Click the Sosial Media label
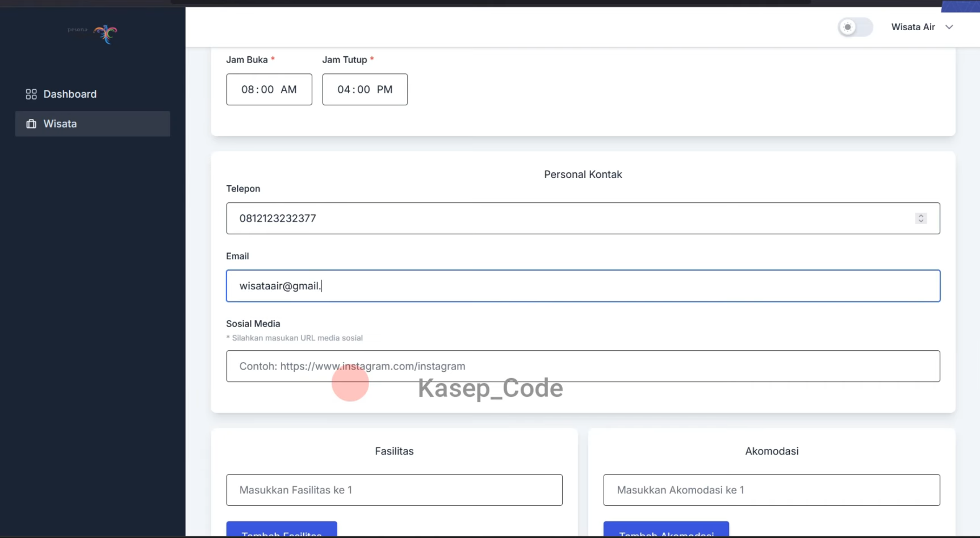Image resolution: width=980 pixels, height=538 pixels. click(x=253, y=324)
